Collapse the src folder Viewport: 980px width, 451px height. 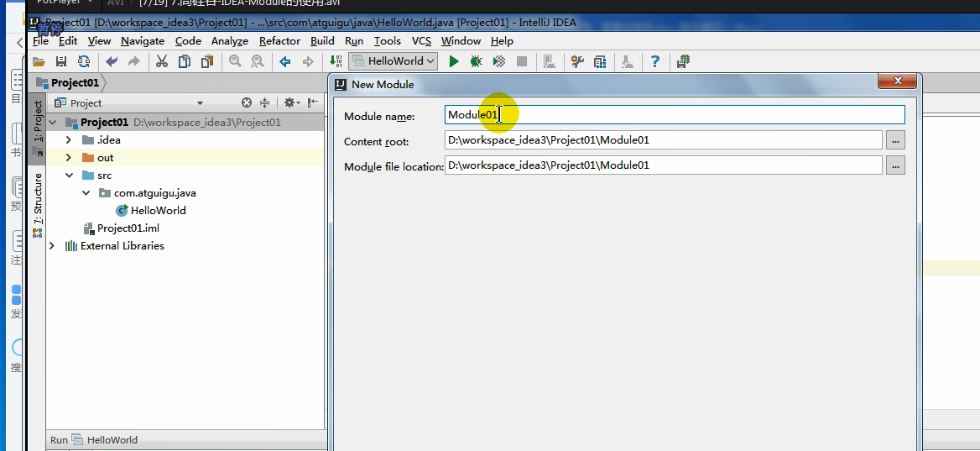69,176
